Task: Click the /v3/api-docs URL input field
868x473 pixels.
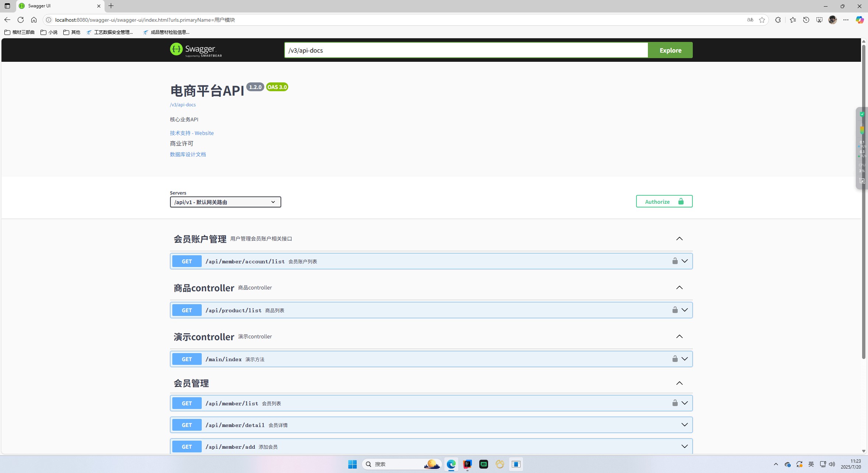Action: point(466,50)
